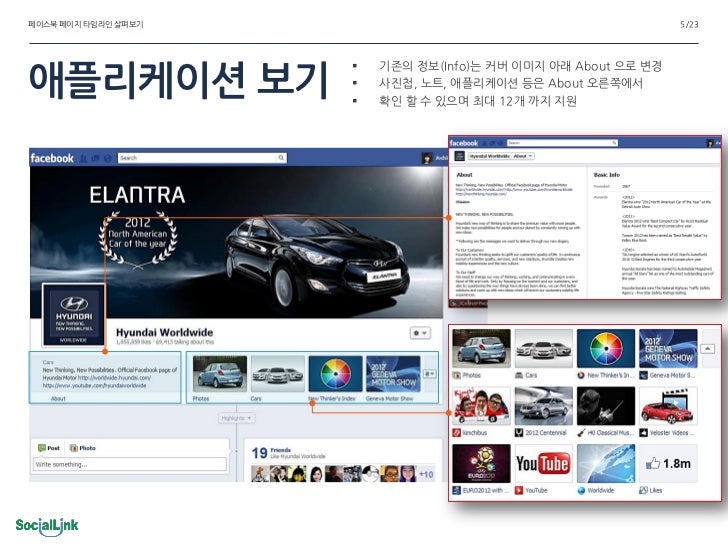Select the Photo tab in composer

83,448
